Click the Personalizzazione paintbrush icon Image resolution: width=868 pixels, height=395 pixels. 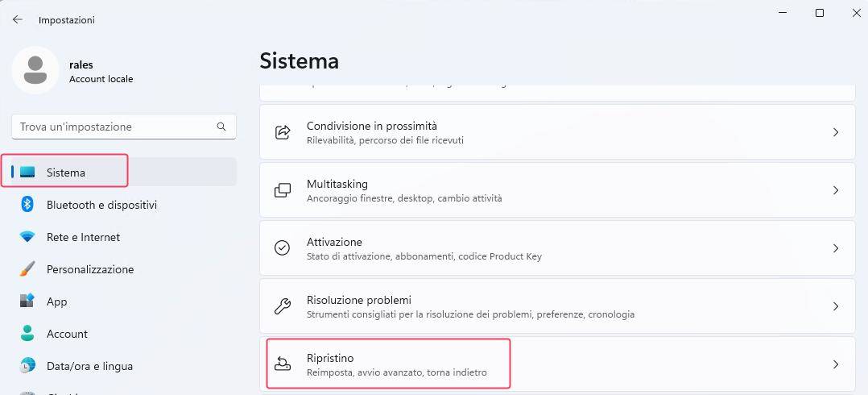coord(27,269)
